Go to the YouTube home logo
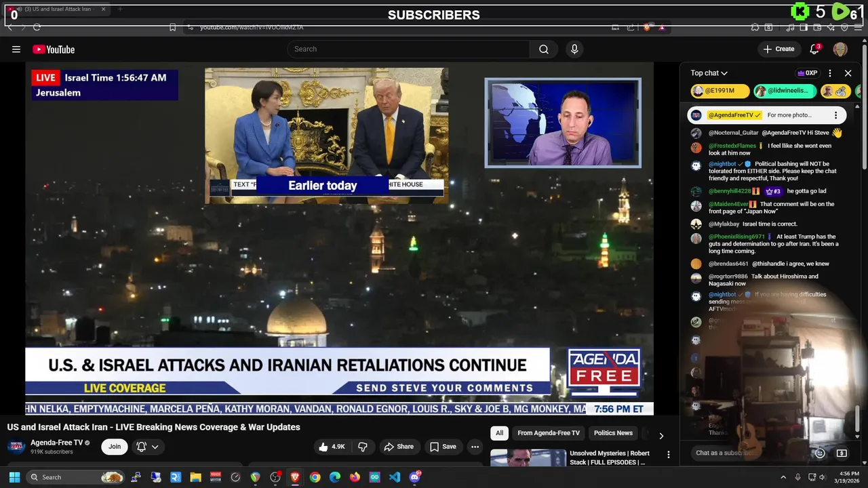 point(54,49)
